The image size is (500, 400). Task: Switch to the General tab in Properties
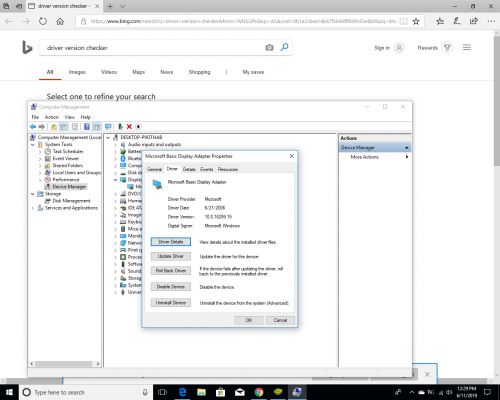[x=155, y=169]
